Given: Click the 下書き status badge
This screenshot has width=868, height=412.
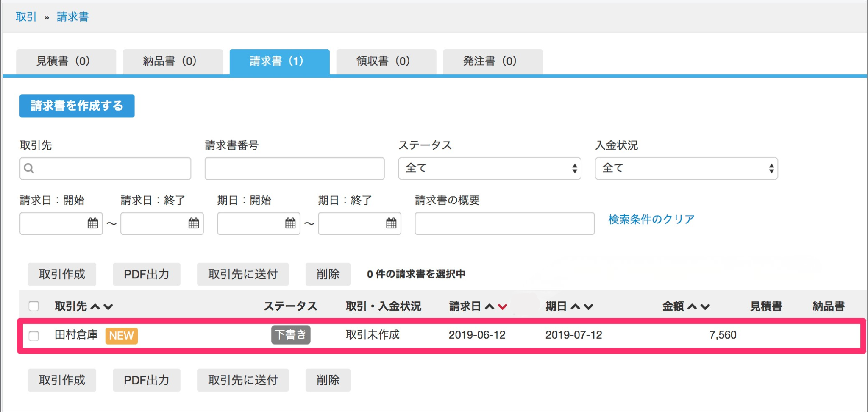Looking at the screenshot, I should pyautogui.click(x=291, y=335).
